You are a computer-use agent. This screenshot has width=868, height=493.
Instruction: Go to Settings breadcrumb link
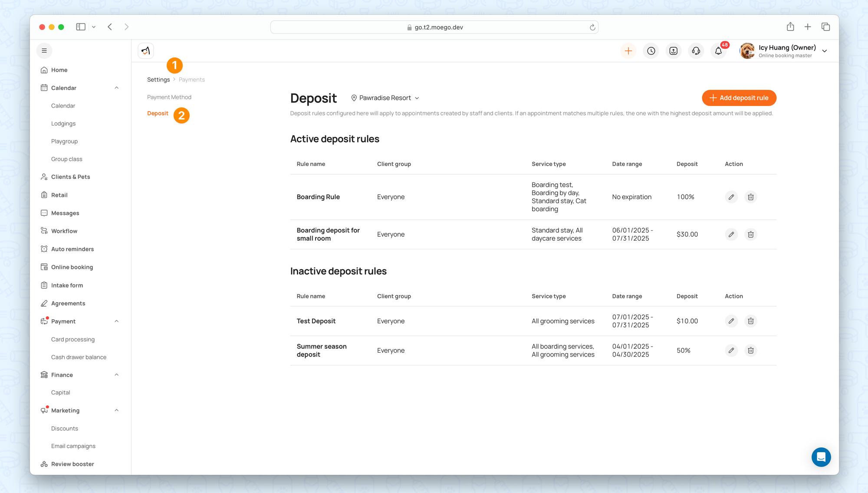pyautogui.click(x=158, y=79)
